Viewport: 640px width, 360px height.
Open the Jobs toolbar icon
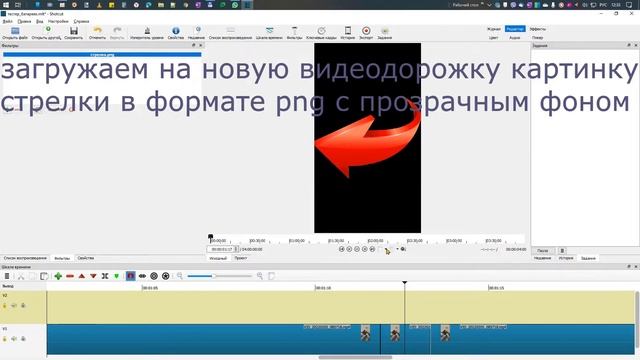coord(384,31)
